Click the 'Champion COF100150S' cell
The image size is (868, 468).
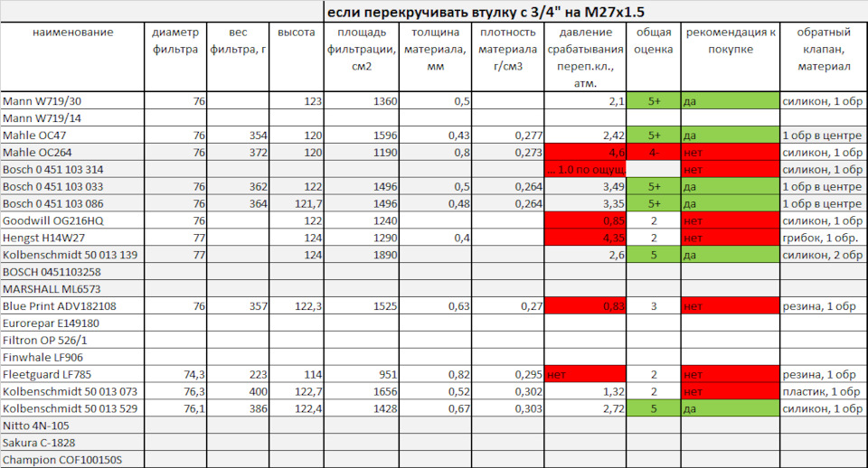pos(72,460)
